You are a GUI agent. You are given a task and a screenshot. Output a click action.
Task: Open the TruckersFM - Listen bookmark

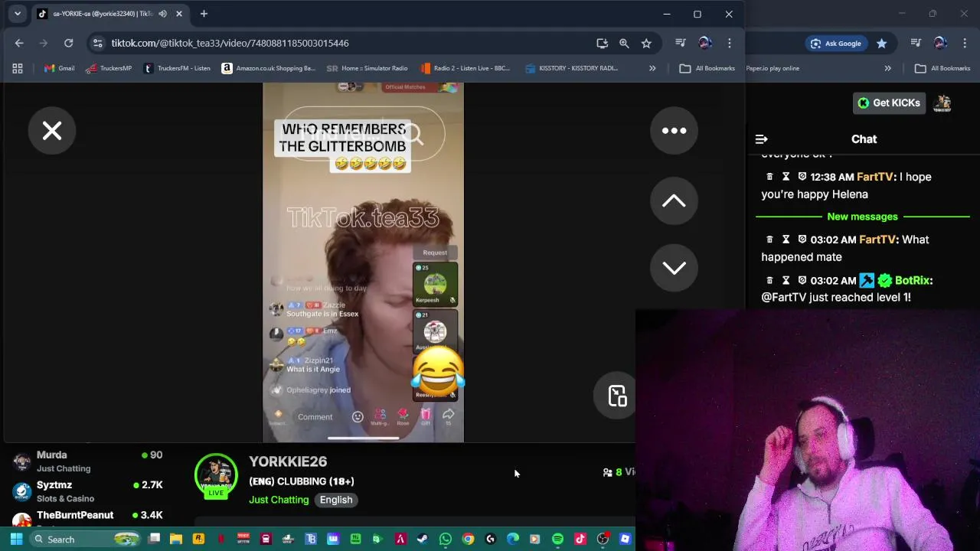(177, 68)
